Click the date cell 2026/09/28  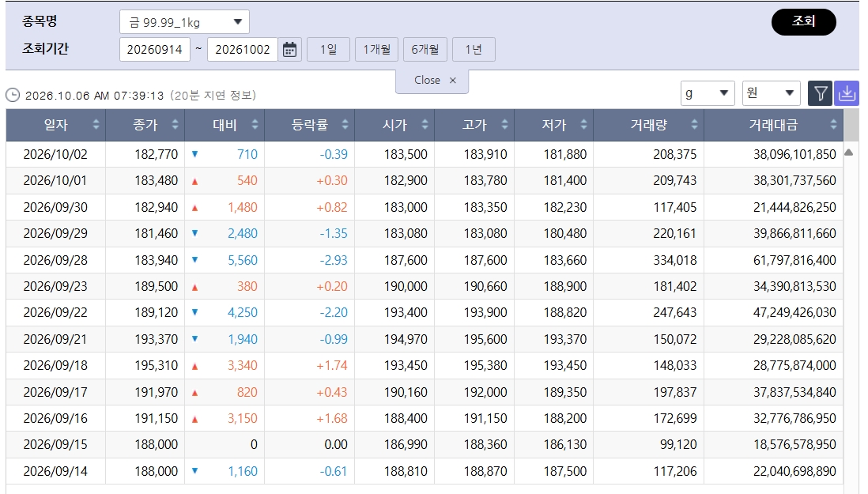[55, 260]
